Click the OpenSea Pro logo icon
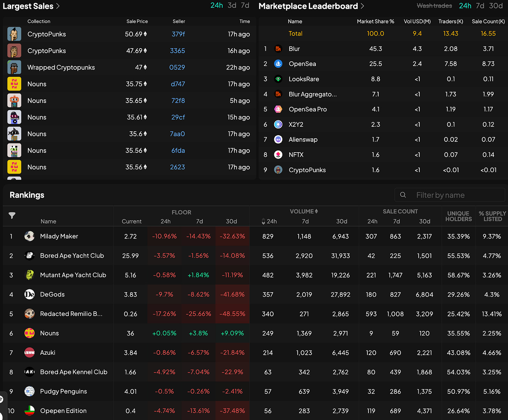508x420 pixels. coord(278,109)
